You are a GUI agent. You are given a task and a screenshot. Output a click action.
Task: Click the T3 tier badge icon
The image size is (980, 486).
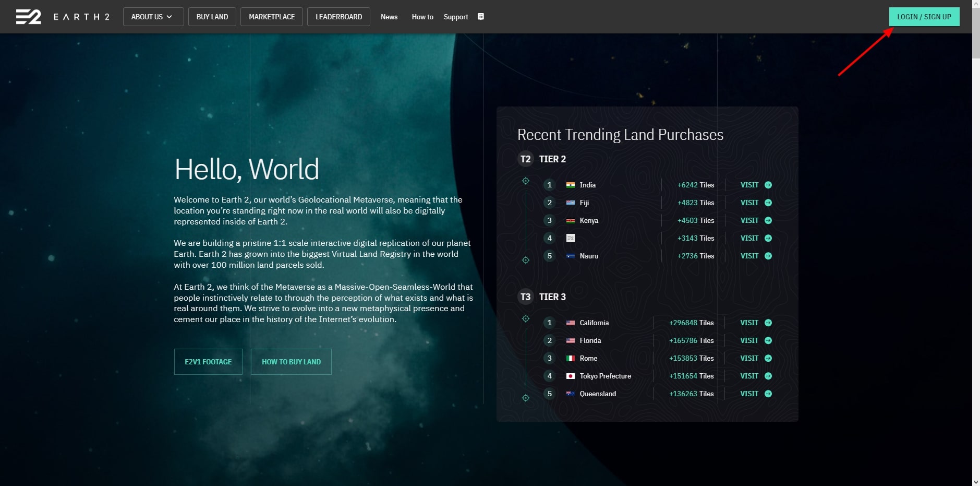click(525, 297)
